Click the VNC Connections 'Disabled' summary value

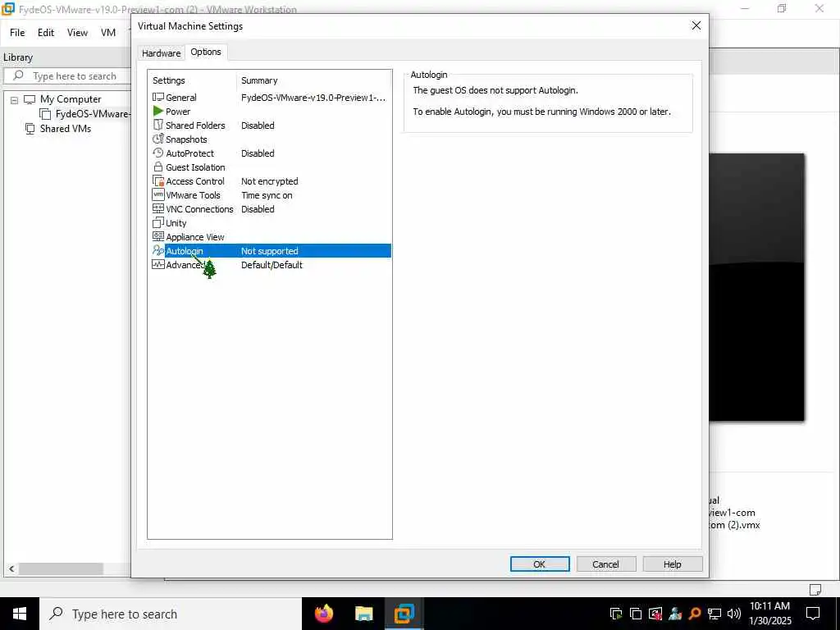point(258,209)
